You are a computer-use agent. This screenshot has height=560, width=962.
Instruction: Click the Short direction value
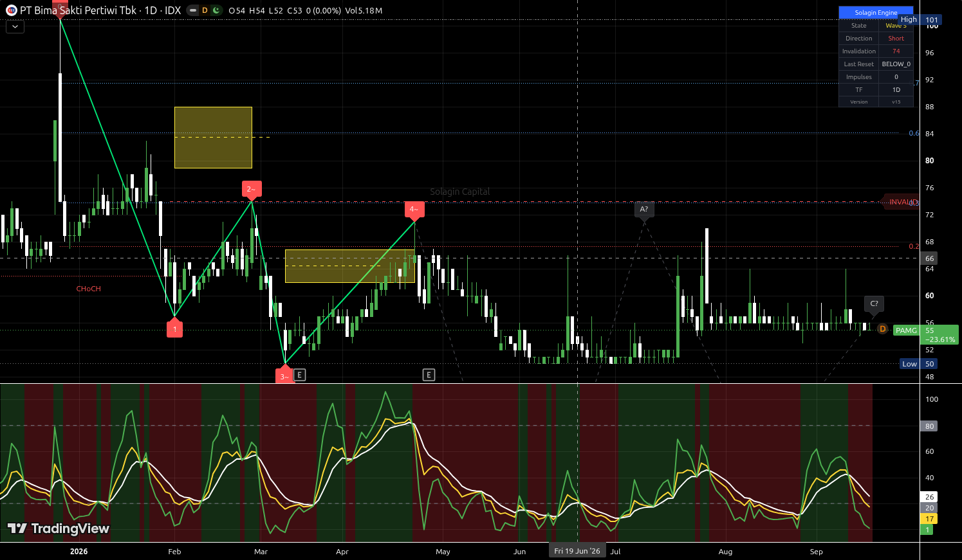pos(896,39)
